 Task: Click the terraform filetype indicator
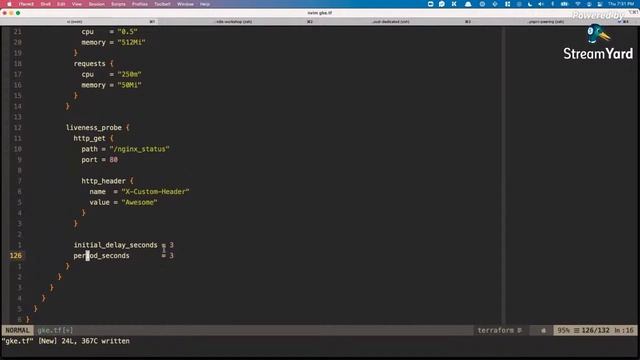tap(496, 330)
